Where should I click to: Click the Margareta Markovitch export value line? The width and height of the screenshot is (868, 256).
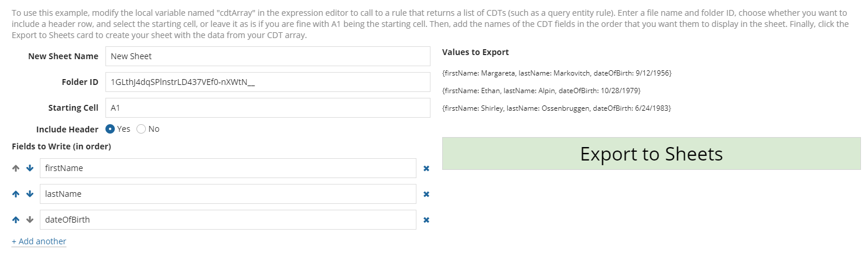tap(557, 73)
